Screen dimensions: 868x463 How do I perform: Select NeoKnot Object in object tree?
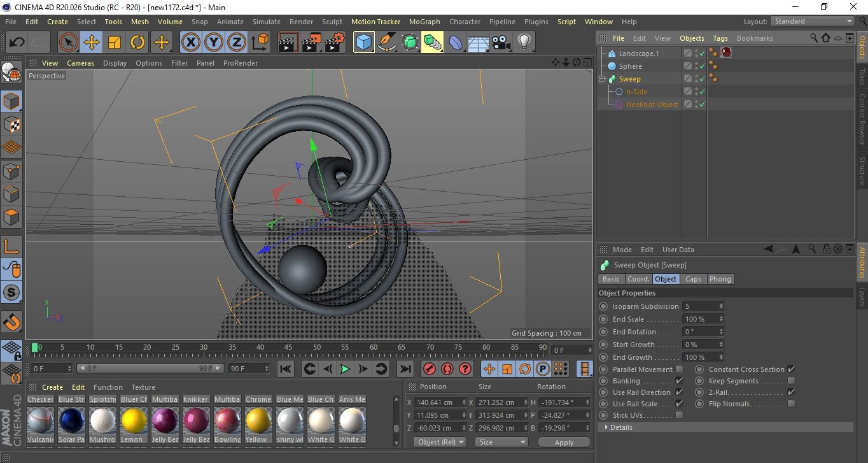(x=652, y=104)
